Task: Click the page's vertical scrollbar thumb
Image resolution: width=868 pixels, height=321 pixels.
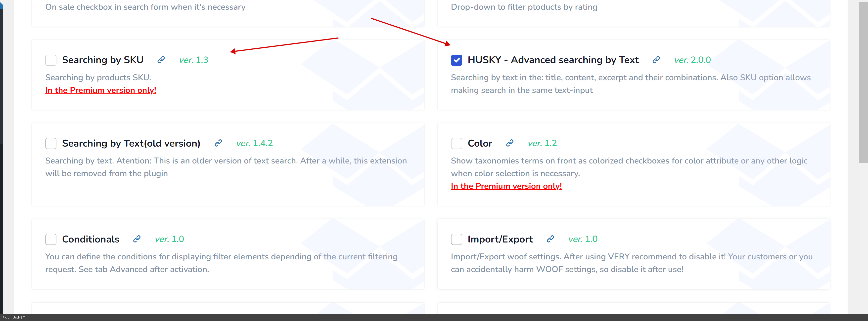Action: point(863,81)
